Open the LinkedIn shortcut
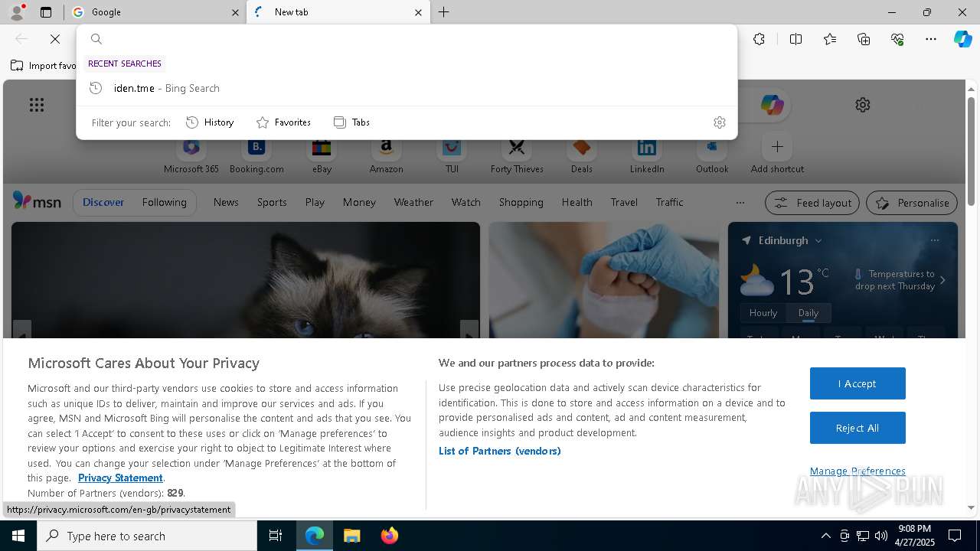 click(x=647, y=157)
